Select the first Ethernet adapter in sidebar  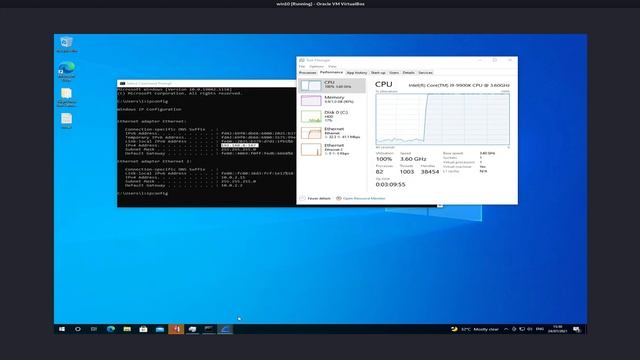(332, 133)
